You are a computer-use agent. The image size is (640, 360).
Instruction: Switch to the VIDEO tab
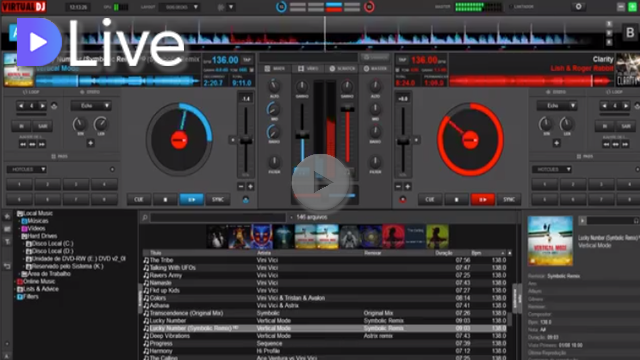coord(308,69)
